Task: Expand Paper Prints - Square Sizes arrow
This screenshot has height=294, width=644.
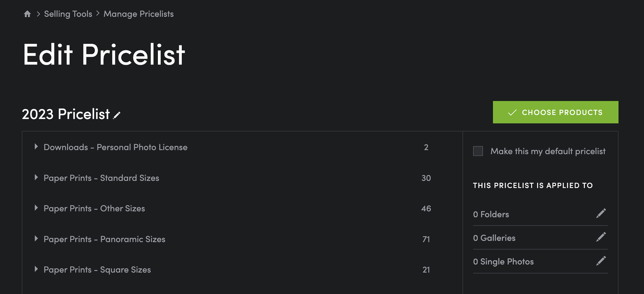Action: [x=36, y=269]
